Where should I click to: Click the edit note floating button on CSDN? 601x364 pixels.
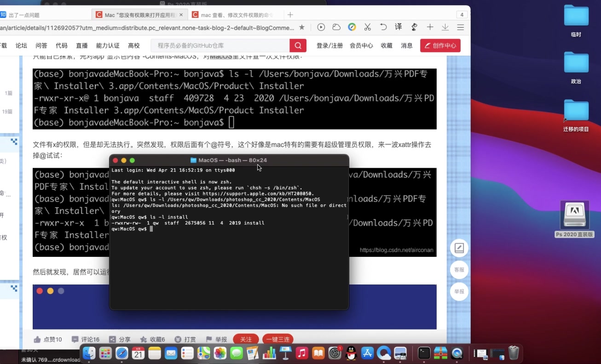click(459, 248)
